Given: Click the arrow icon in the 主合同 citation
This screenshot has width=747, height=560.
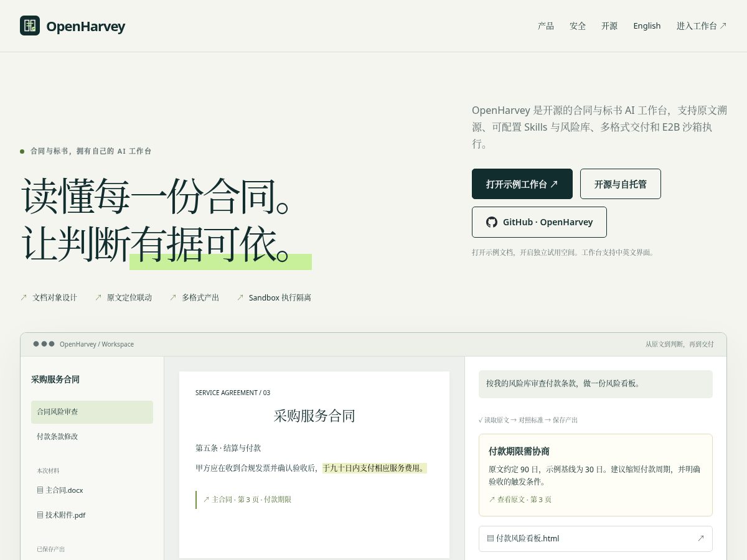Looking at the screenshot, I should [207, 500].
